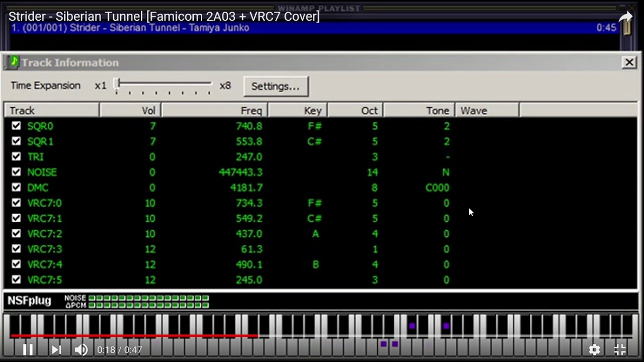Uncheck the SQR1 track checkbox
Viewport: 644px width, 362px height.
(16, 141)
